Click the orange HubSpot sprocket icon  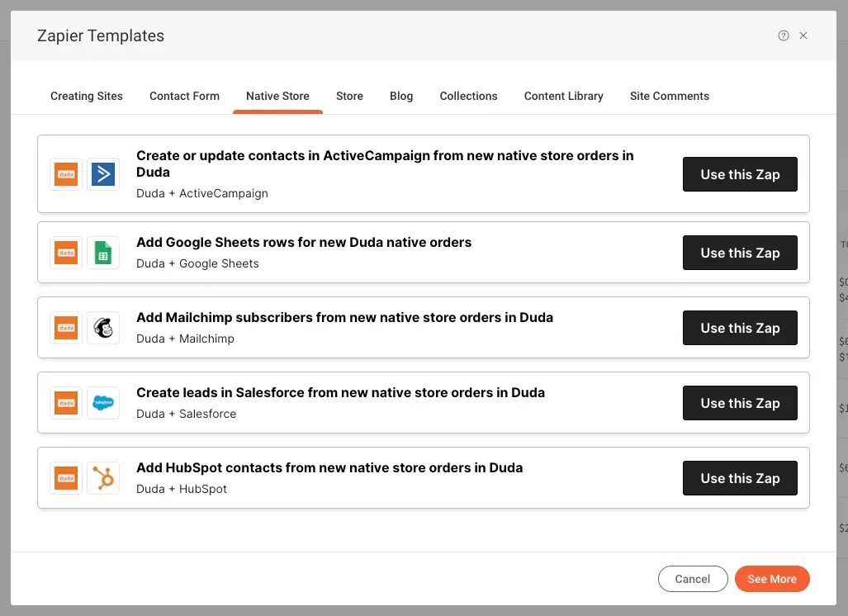point(102,478)
